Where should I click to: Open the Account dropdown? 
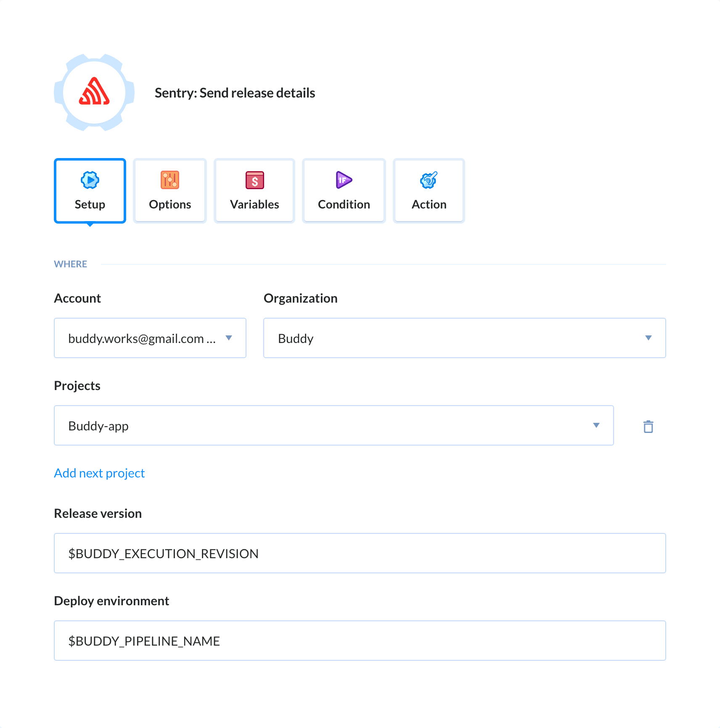150,338
